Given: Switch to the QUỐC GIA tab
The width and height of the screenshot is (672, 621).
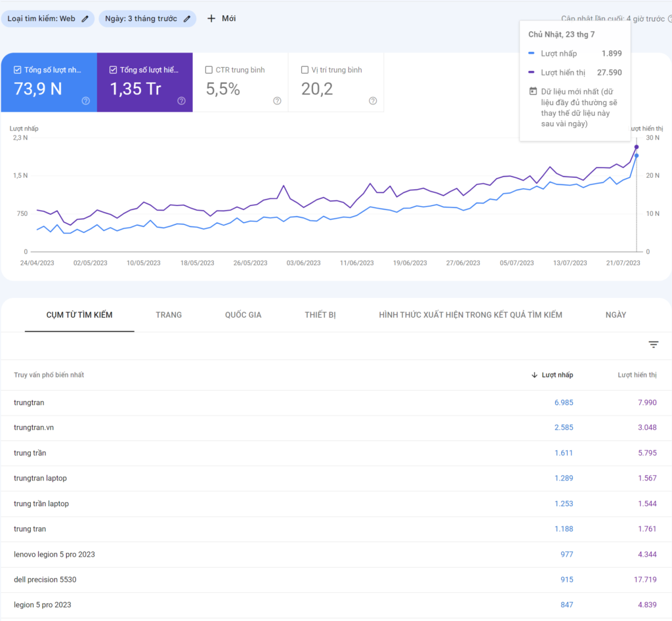Looking at the screenshot, I should (243, 315).
